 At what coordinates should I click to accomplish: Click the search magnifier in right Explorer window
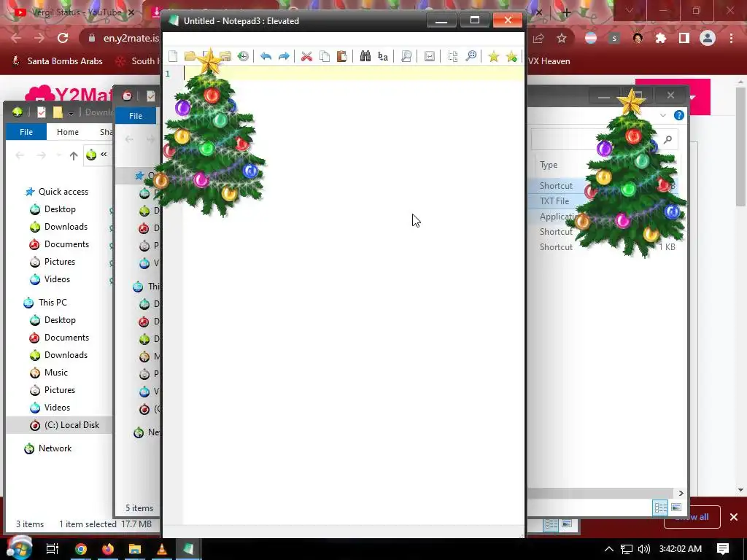[668, 139]
